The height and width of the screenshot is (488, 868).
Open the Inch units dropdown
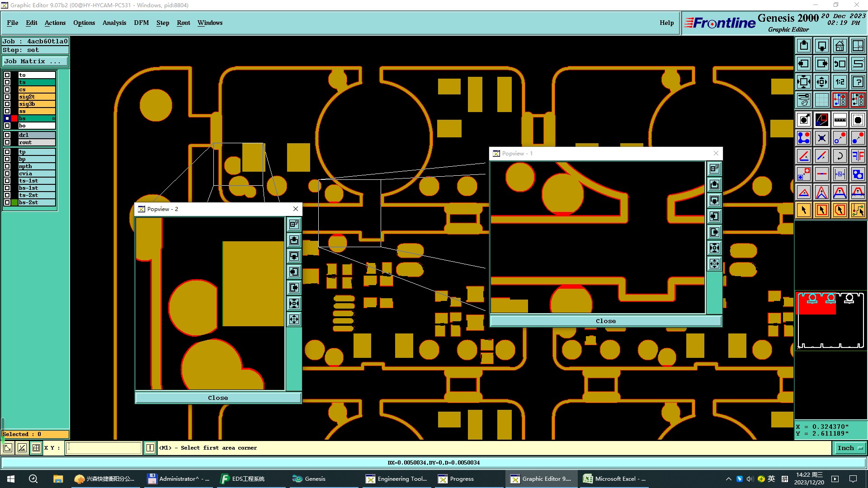(850, 448)
